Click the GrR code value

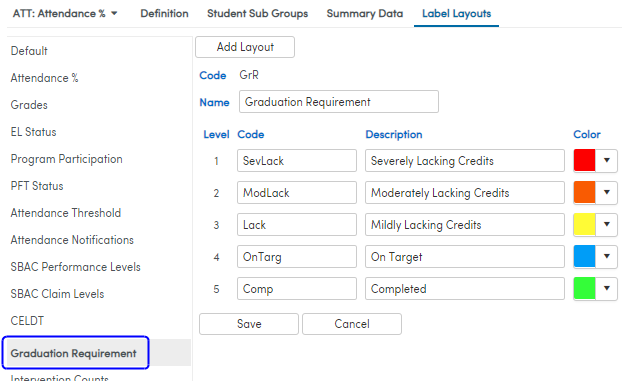(x=249, y=75)
